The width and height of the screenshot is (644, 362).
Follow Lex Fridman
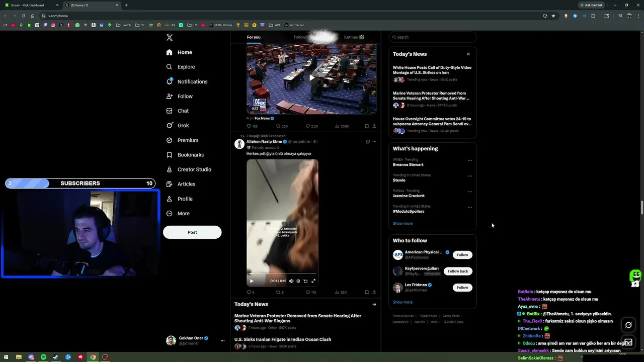462,288
